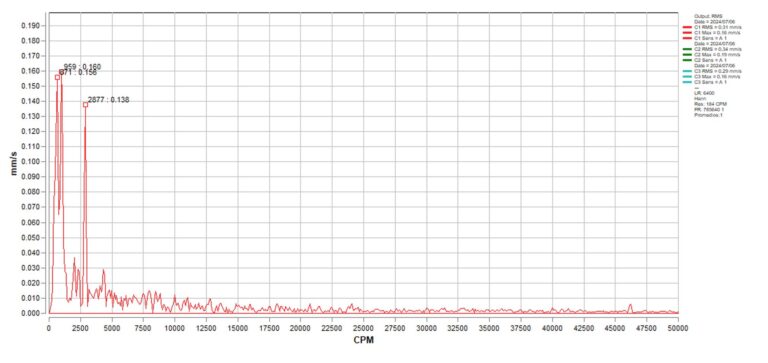768x363 pixels.
Task: Click the C3 Max legend entry
Action: click(717, 76)
